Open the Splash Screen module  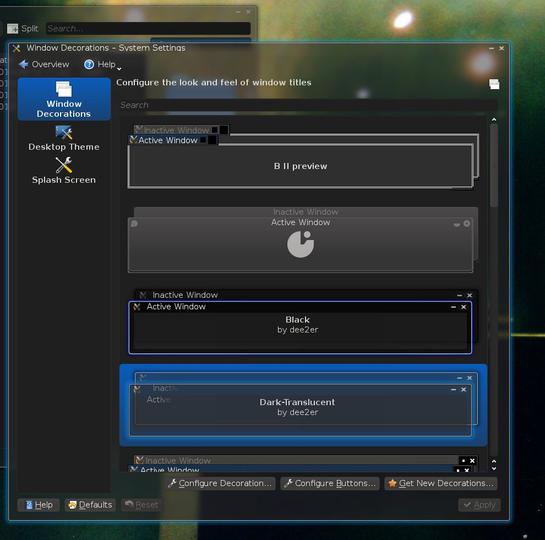pyautogui.click(x=64, y=171)
